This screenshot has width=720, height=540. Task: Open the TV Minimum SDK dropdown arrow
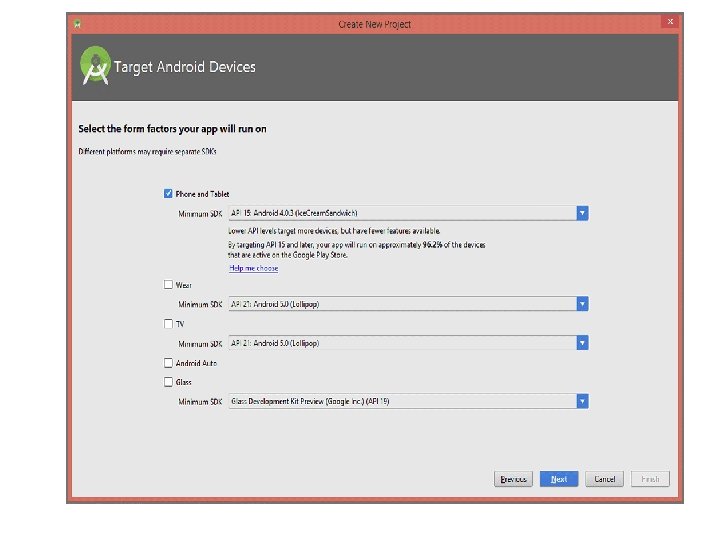click(x=582, y=343)
